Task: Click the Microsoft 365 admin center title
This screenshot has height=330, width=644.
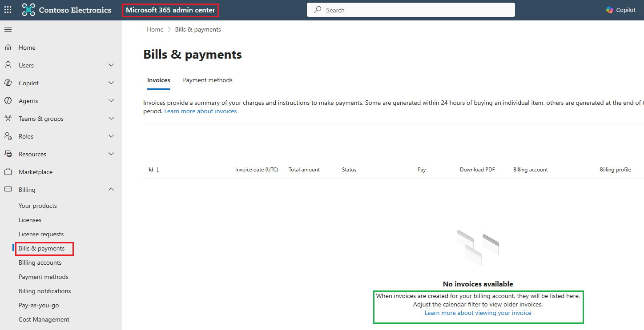Action: tap(170, 10)
